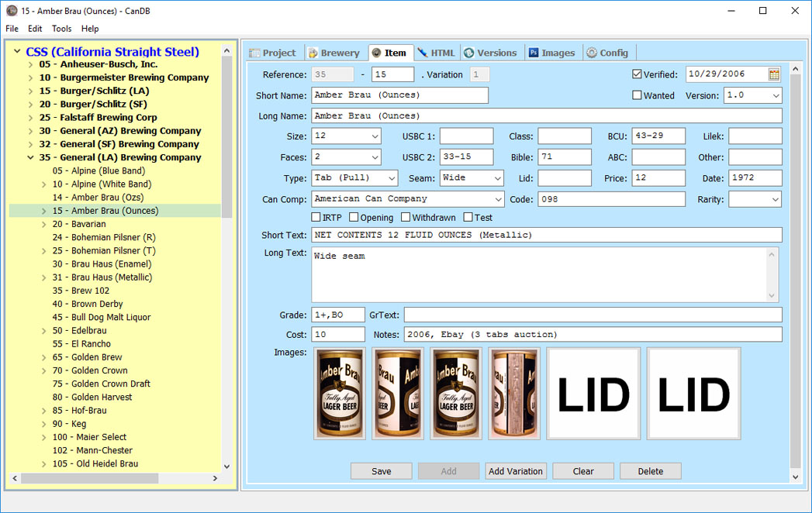Click the Save button
The image size is (812, 513).
tap(381, 471)
